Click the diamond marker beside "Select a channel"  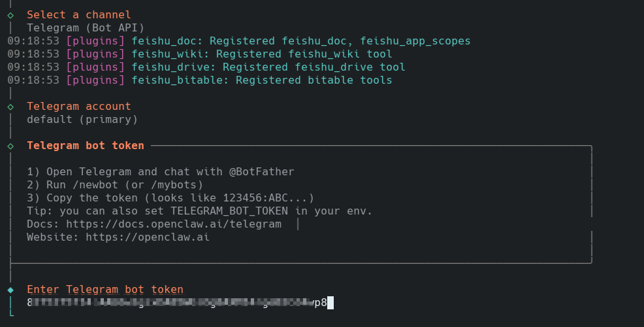tap(10, 14)
